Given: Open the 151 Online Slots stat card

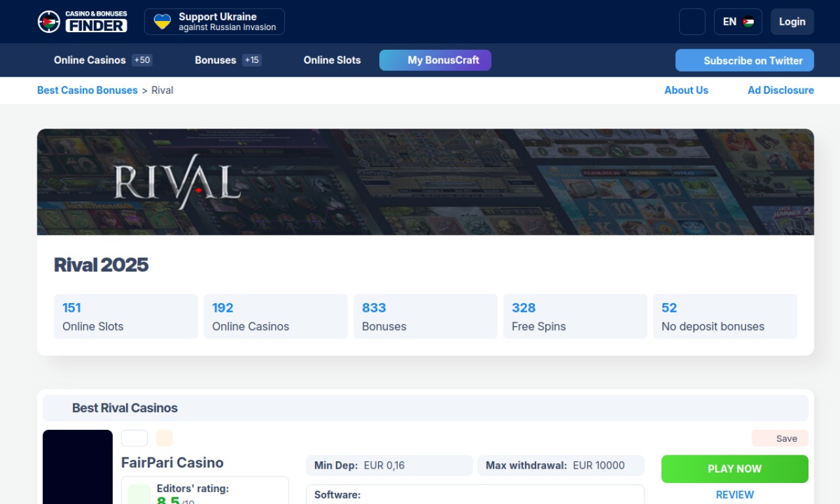Looking at the screenshot, I should [126, 316].
